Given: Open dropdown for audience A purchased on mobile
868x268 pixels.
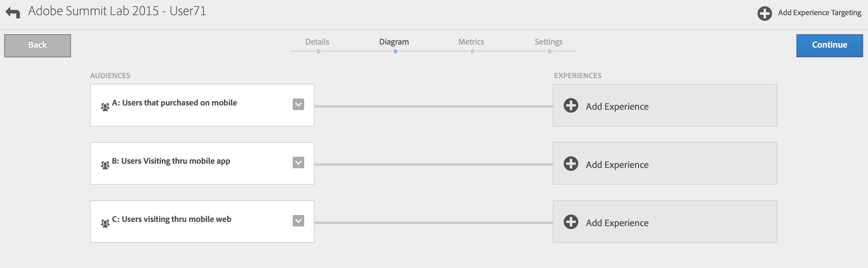Looking at the screenshot, I should (x=298, y=104).
